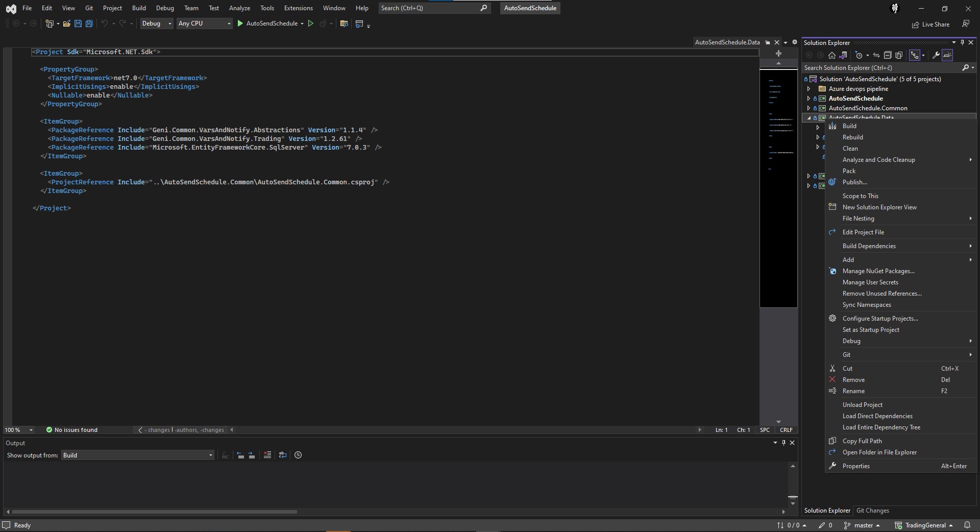This screenshot has height=532, width=980.
Task: Expand the Azure devops pipeline node
Action: click(809, 88)
